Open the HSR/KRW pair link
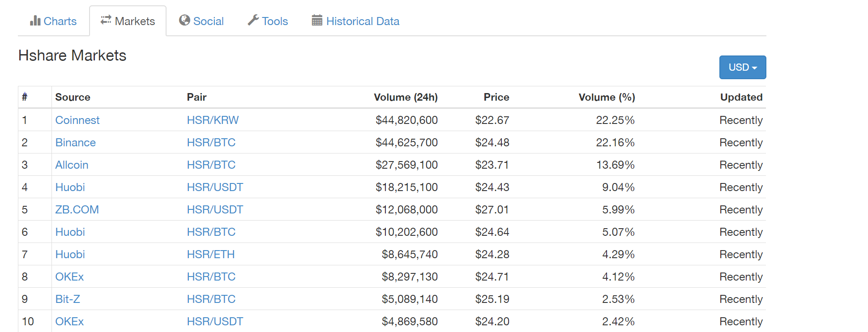Viewport: 868px width, 332px height. point(213,120)
